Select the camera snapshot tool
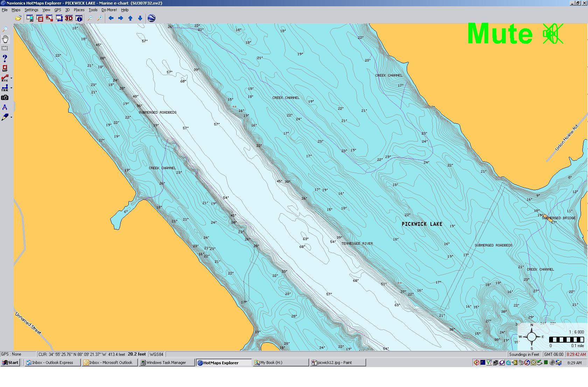588x387 pixels. 5,98
